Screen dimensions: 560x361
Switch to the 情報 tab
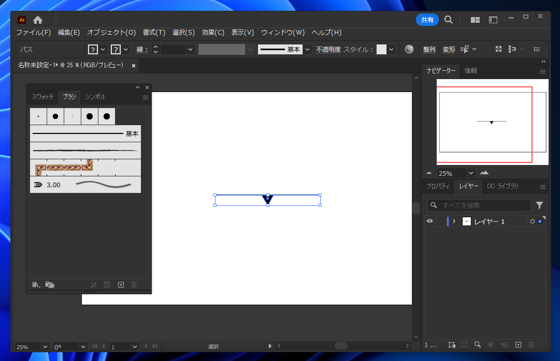[471, 71]
